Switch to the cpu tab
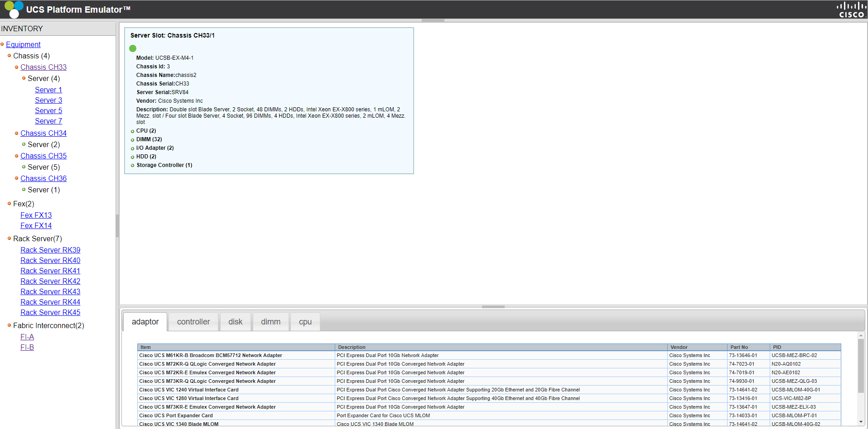The width and height of the screenshot is (868, 429). (x=305, y=322)
